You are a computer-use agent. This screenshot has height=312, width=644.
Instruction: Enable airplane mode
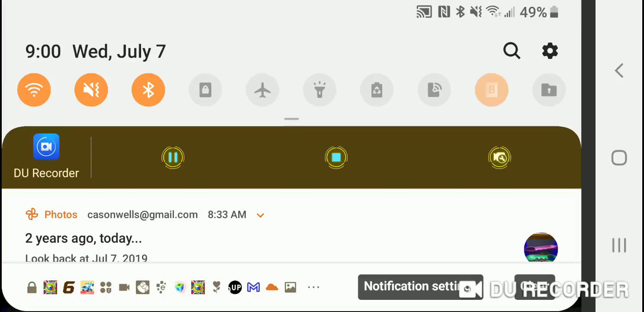[263, 90]
